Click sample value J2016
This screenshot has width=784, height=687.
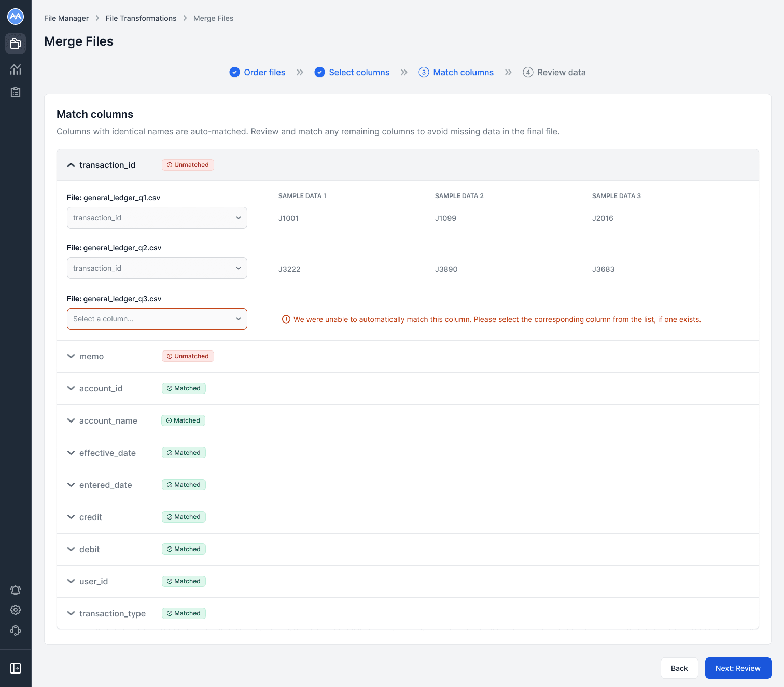point(603,218)
